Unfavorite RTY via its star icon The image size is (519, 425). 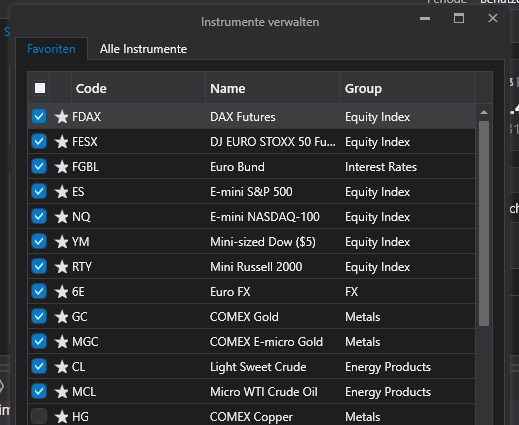coord(62,267)
